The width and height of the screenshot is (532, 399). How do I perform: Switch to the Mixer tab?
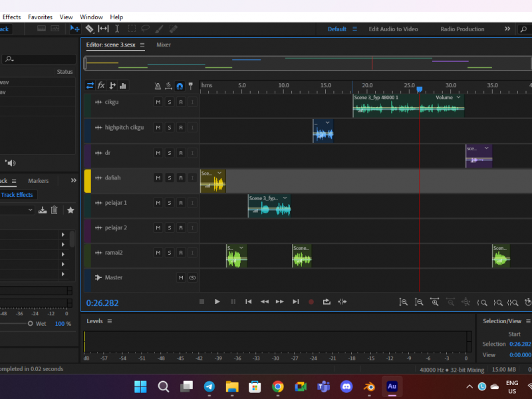pos(164,45)
